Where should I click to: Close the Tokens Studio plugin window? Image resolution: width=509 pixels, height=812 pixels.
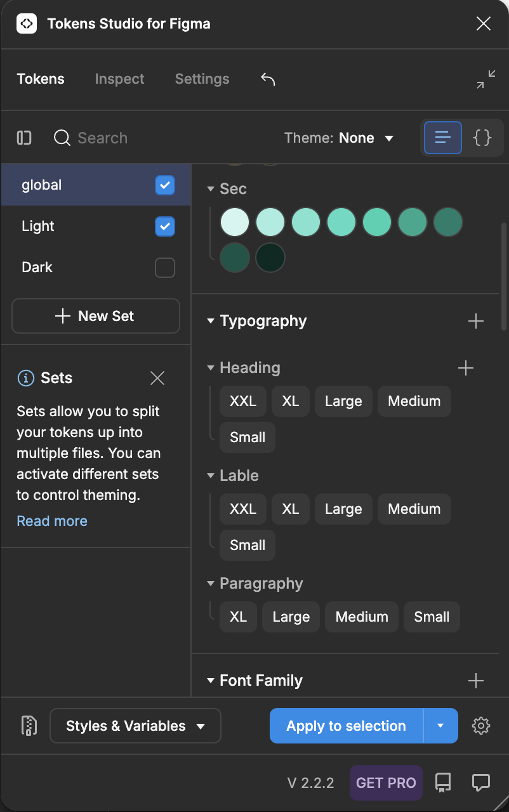(x=484, y=24)
